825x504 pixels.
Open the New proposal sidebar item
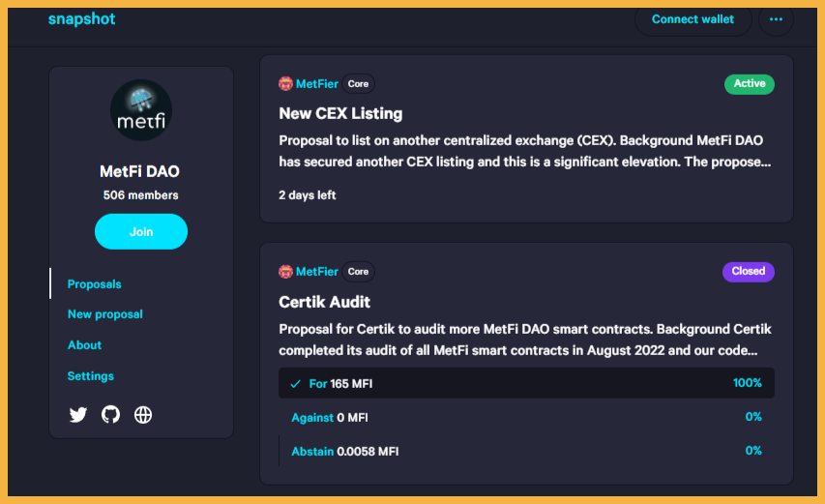[105, 314]
